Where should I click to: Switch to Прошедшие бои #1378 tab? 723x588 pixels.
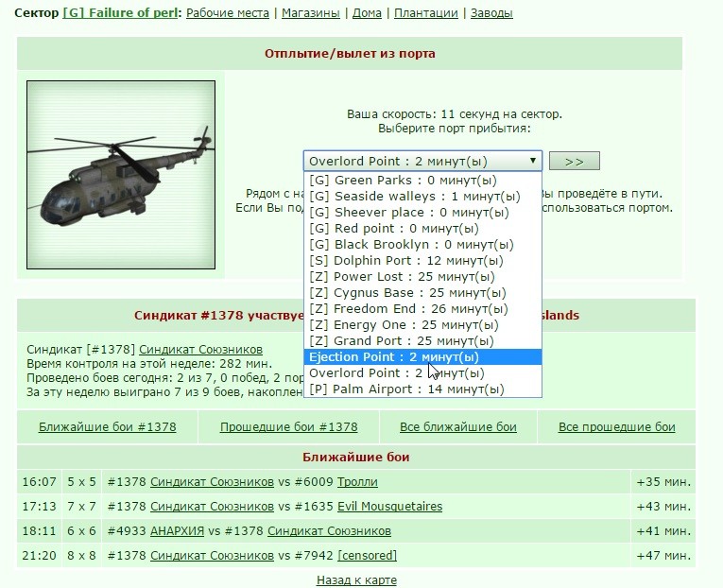coord(288,427)
